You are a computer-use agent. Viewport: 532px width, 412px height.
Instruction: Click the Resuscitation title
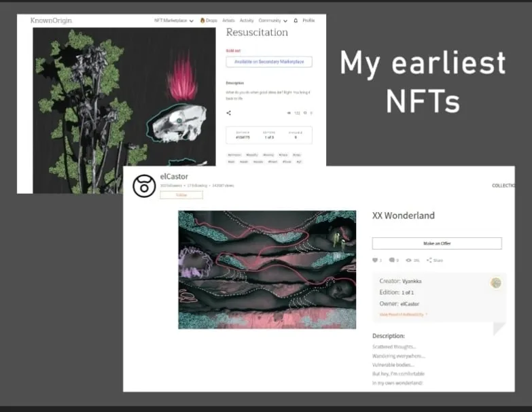point(257,32)
